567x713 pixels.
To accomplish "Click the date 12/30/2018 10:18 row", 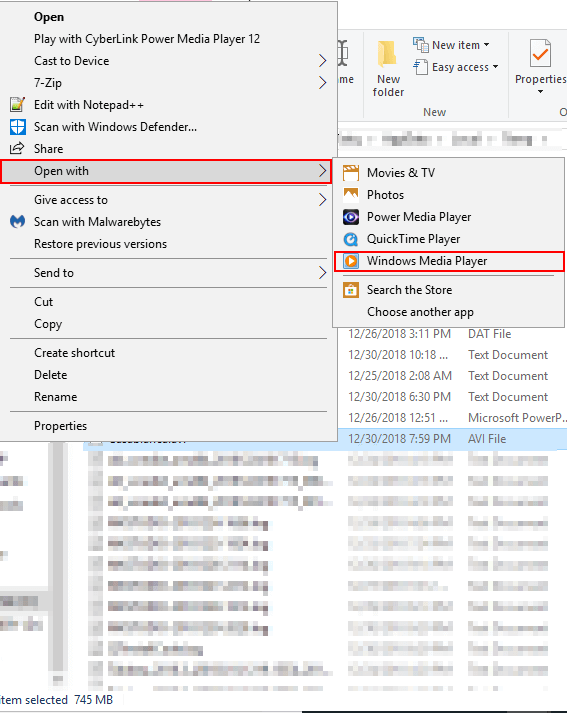I will (398, 355).
